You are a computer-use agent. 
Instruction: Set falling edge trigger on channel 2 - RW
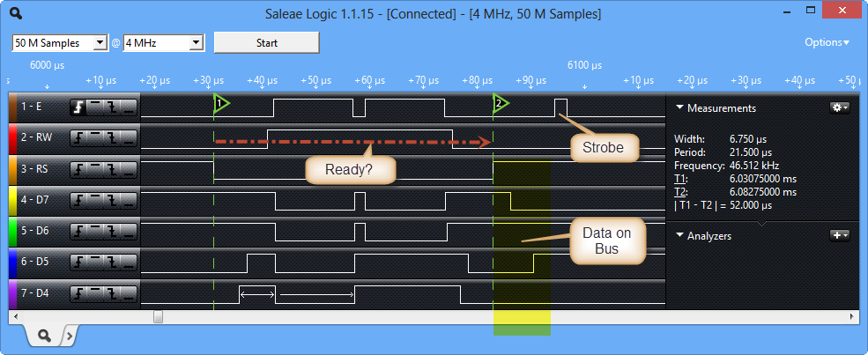(112, 137)
